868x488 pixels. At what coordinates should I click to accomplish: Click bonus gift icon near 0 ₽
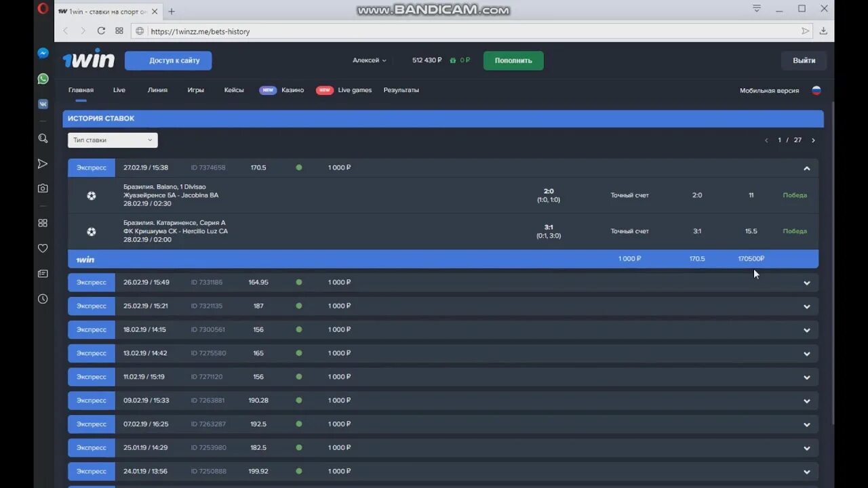(x=452, y=60)
